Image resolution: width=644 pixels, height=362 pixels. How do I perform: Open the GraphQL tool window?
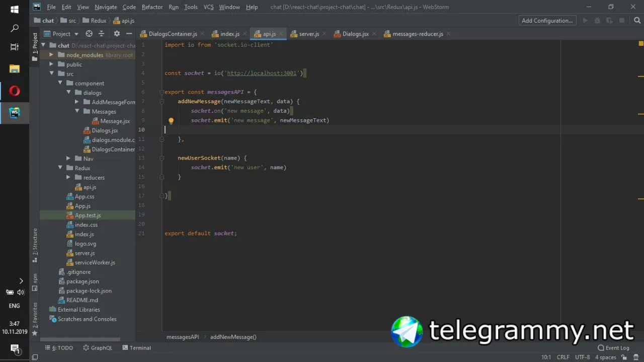tap(98, 348)
